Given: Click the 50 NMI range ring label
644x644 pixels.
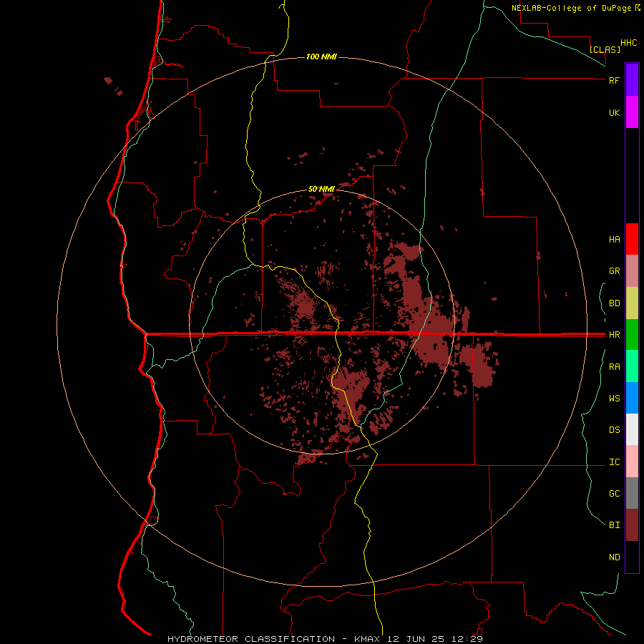Looking at the screenshot, I should (x=321, y=190).
